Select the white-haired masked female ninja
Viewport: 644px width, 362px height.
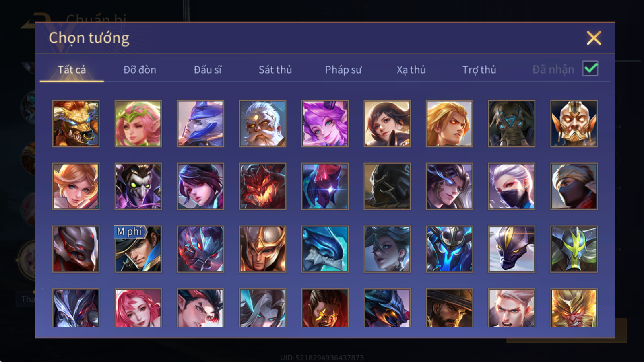coord(512,186)
